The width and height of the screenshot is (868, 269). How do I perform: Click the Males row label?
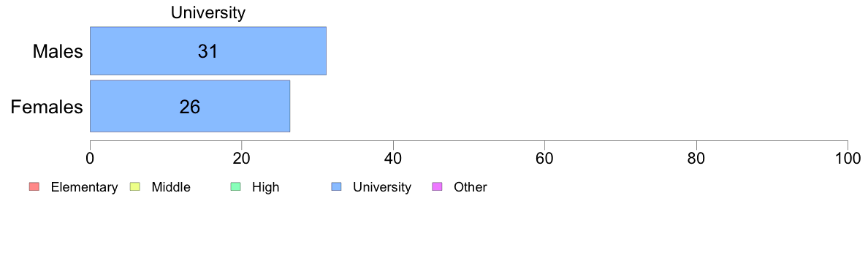(58, 51)
